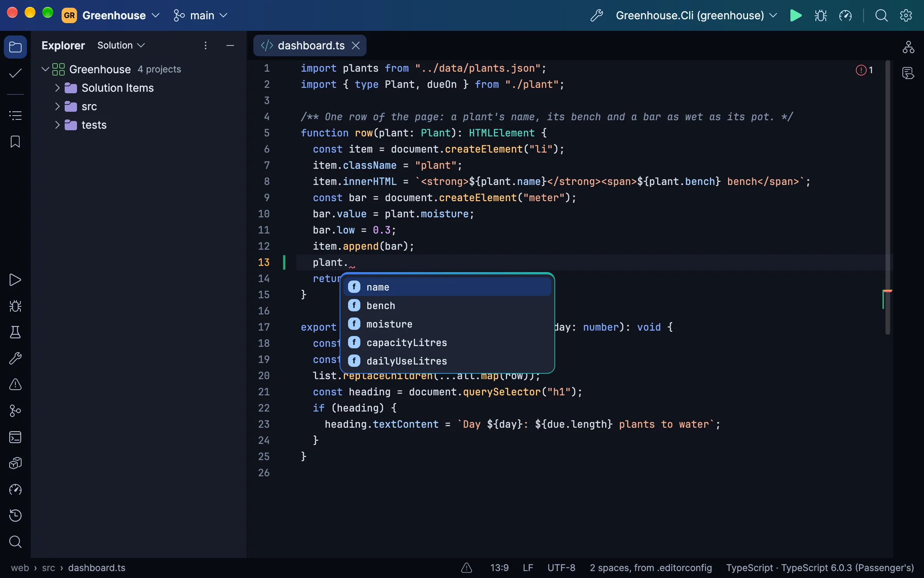This screenshot has width=924, height=578.
Task: Run Greenhouse.Cli with the green play button
Action: tap(796, 15)
